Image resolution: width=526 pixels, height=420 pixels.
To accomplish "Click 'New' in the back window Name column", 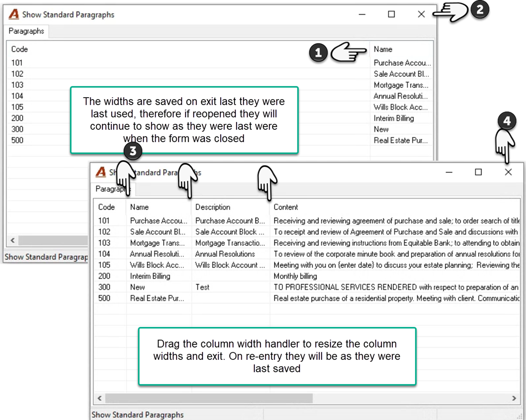I will coord(381,129).
